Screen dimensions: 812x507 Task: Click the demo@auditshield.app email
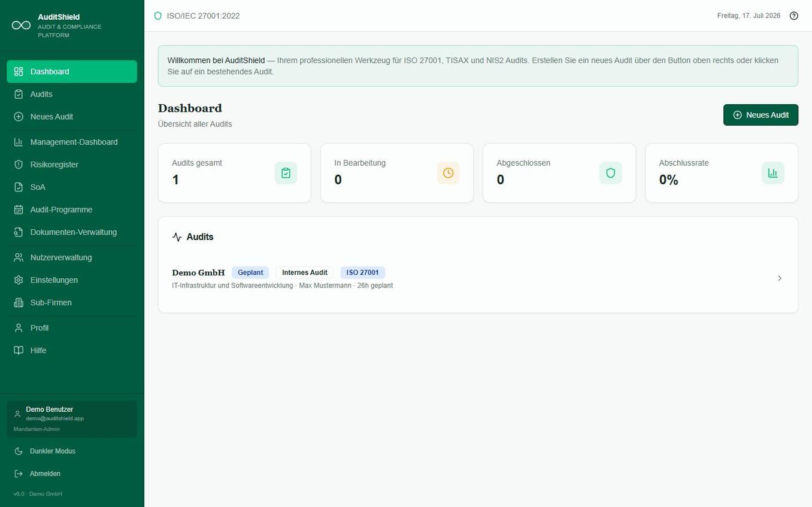[55, 418]
